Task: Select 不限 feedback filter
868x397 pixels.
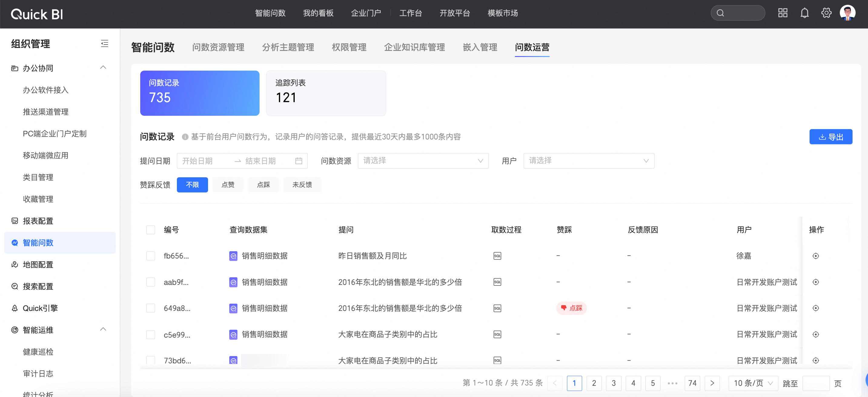Action: pyautogui.click(x=192, y=185)
